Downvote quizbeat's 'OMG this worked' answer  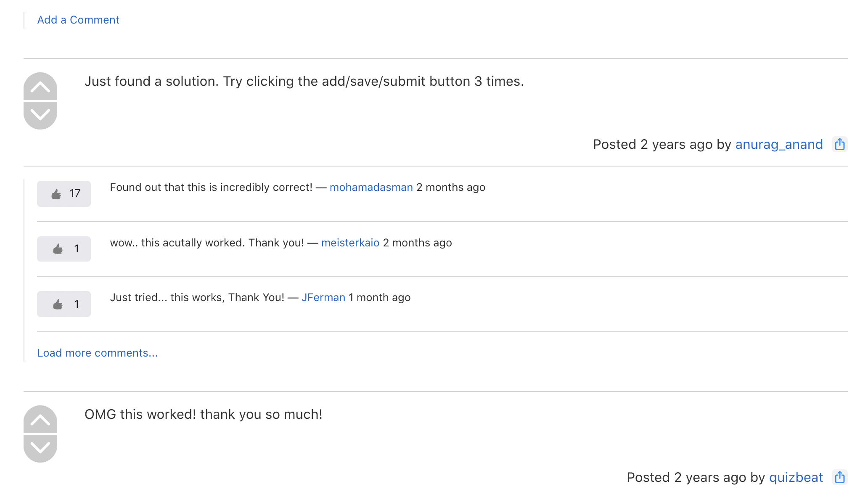[x=40, y=448]
